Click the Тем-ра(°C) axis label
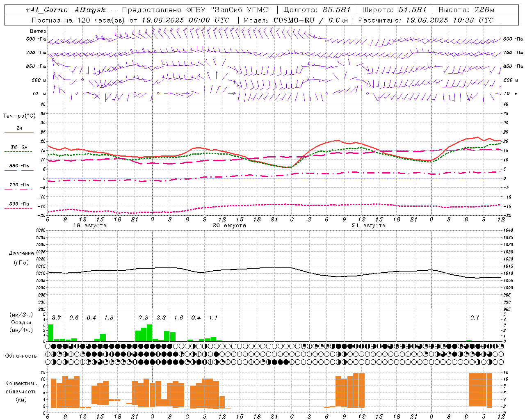 pos(19,116)
